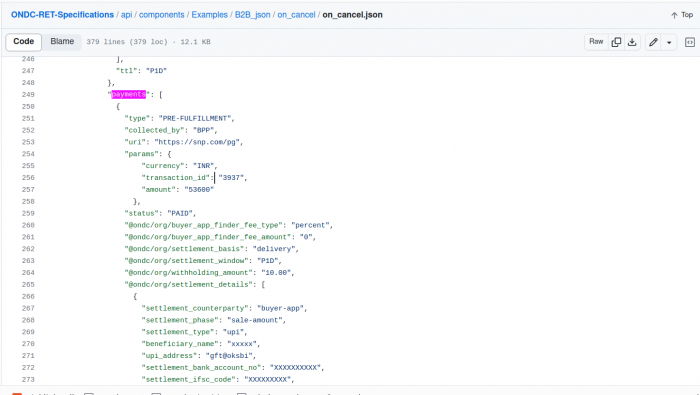Select line number 249
The height and width of the screenshot is (395, 700).
tap(28, 95)
